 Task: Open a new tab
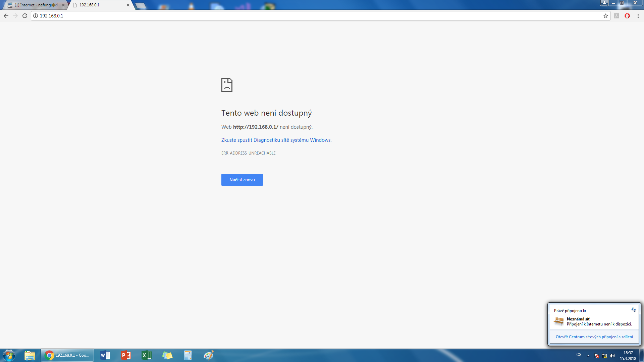coord(141,5)
